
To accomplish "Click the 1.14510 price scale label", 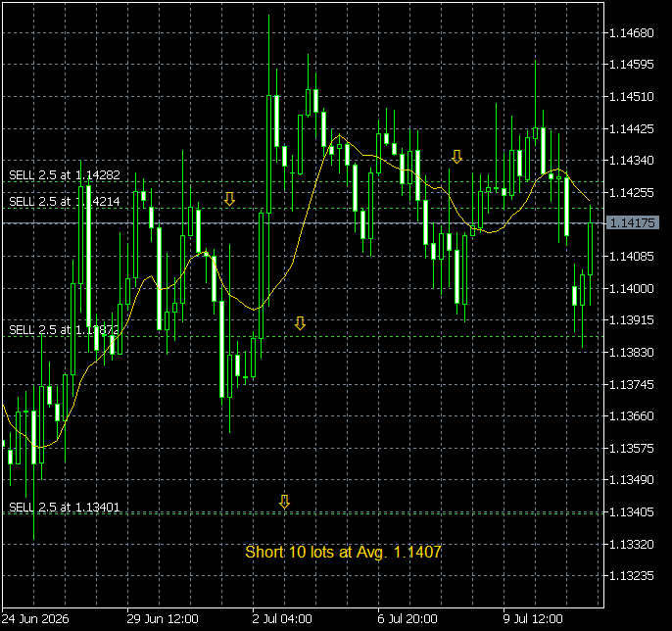I will [x=632, y=96].
